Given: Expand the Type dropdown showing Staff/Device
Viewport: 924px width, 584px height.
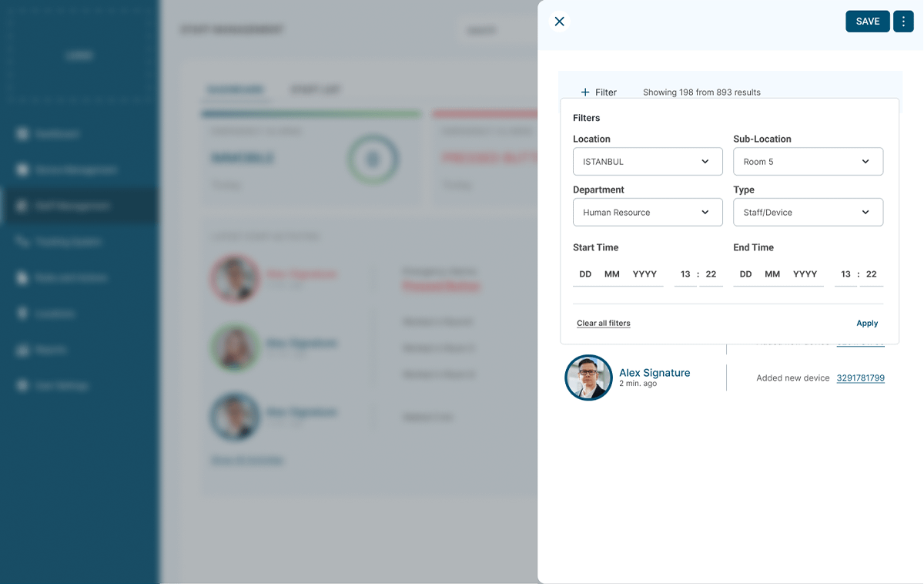Looking at the screenshot, I should coord(808,213).
